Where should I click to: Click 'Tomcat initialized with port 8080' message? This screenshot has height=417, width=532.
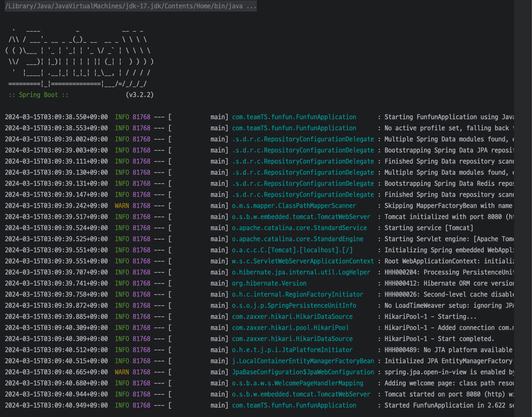tap(449, 217)
